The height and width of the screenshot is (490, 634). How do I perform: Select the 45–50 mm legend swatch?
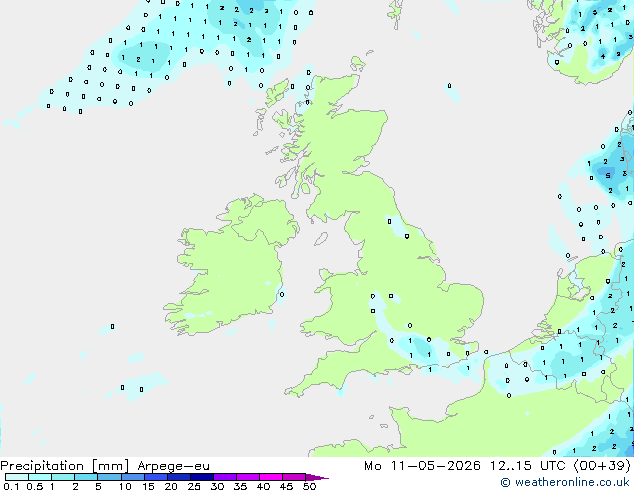294,477
